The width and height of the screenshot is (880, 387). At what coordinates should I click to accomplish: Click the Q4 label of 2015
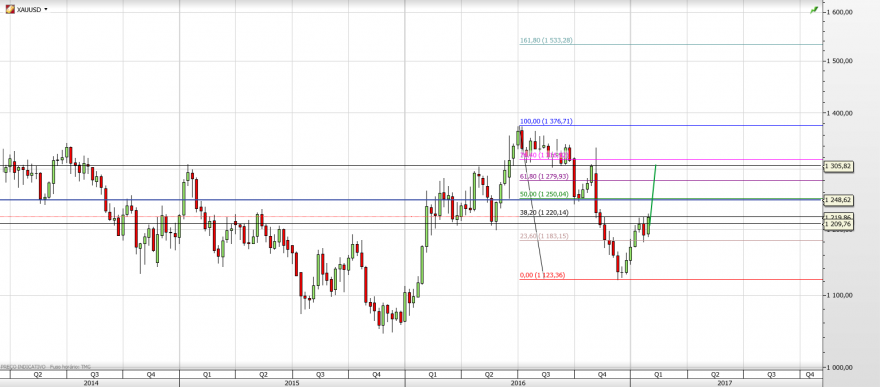377,374
